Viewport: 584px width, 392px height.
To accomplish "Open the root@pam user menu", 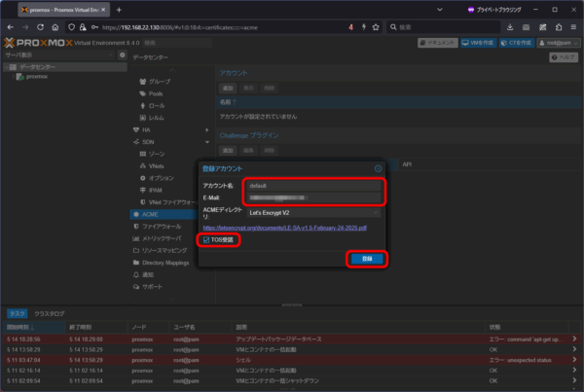I will click(x=559, y=43).
